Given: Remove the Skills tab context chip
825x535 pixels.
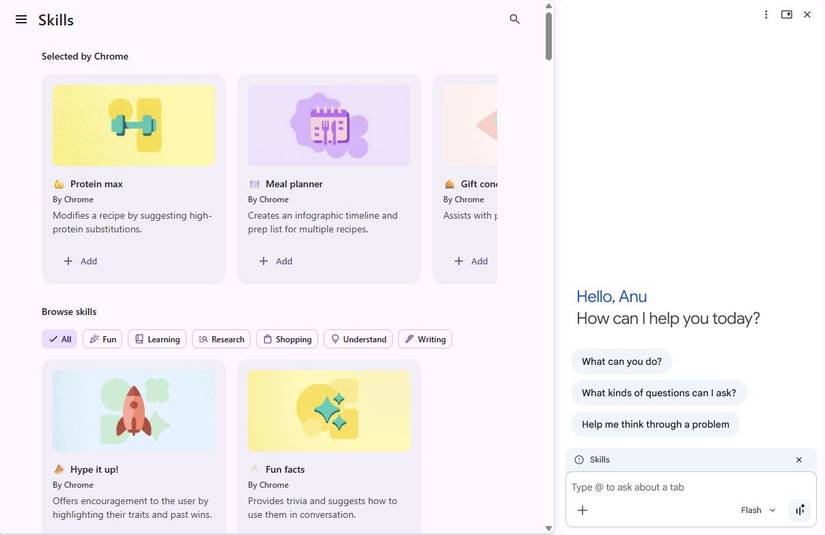Looking at the screenshot, I should [x=799, y=460].
